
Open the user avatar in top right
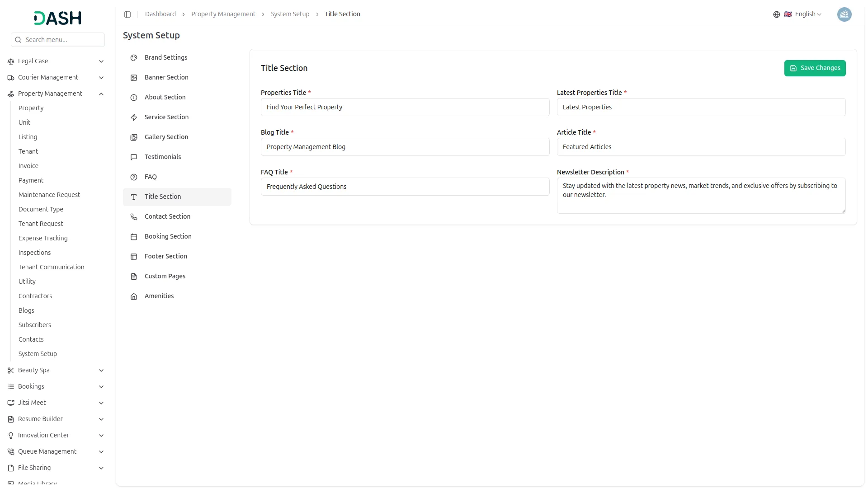click(x=844, y=14)
